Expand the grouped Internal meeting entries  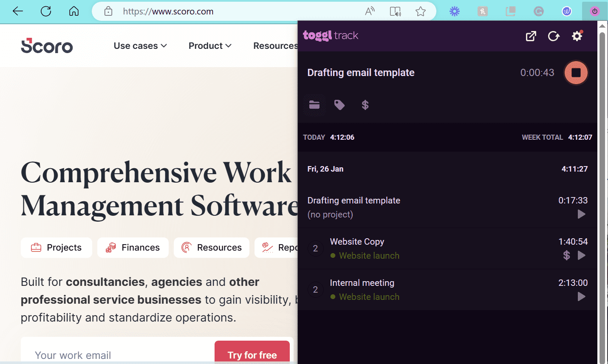tap(315, 290)
